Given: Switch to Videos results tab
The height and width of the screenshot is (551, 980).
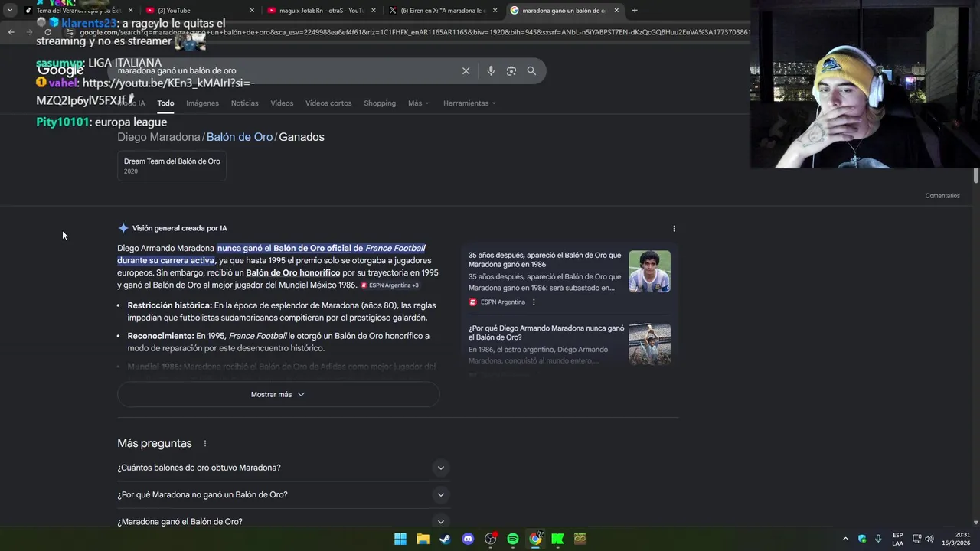Looking at the screenshot, I should click(282, 103).
